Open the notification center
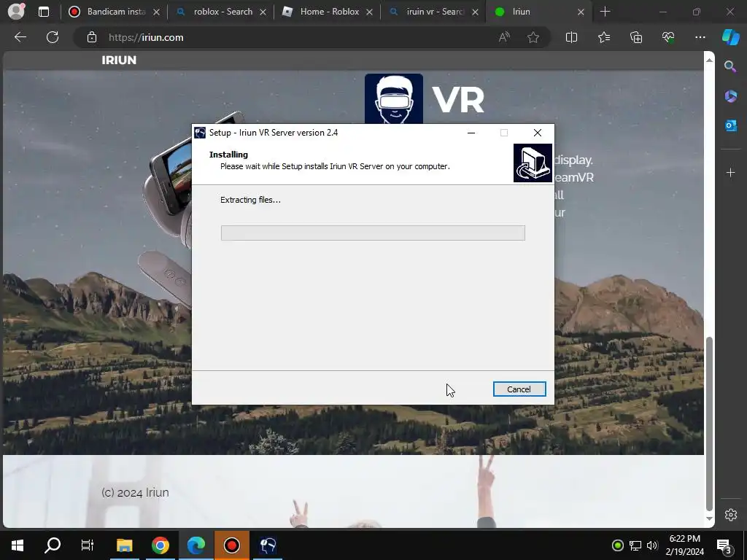 724,545
